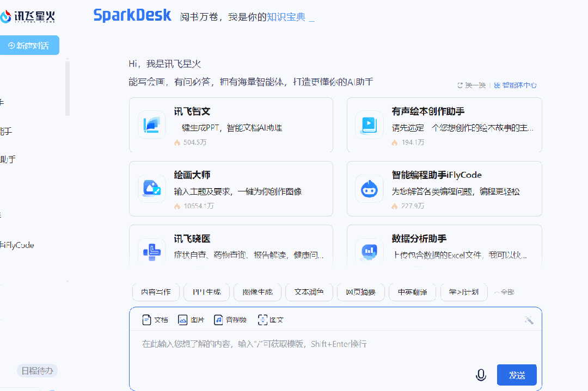Open the 智能体中心 link
This screenshot has width=588, height=391.
pos(515,85)
